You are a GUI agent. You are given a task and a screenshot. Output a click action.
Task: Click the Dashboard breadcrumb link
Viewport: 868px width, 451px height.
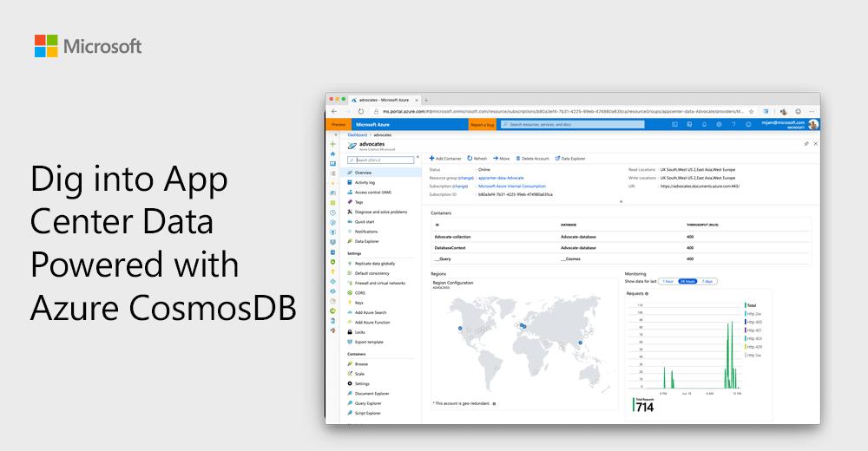357,135
